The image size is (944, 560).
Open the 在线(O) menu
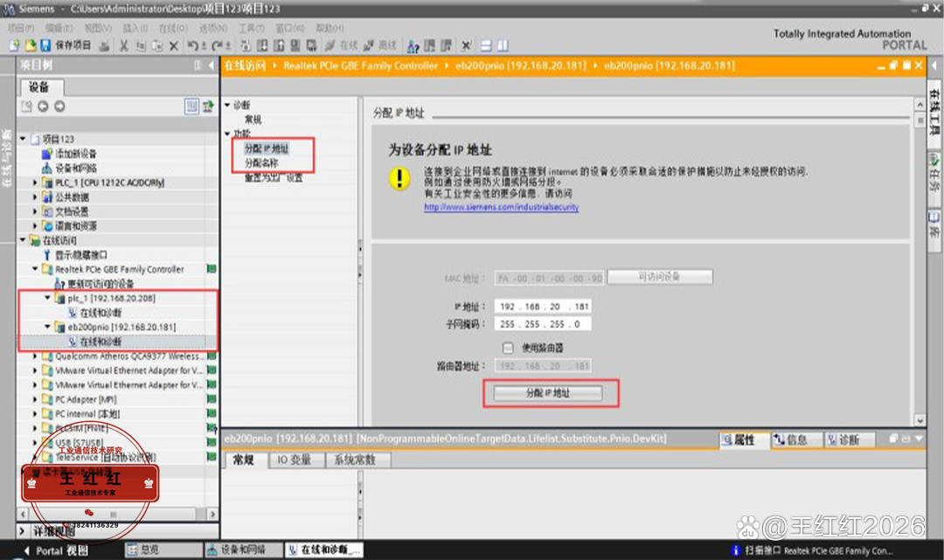pyautogui.click(x=173, y=28)
